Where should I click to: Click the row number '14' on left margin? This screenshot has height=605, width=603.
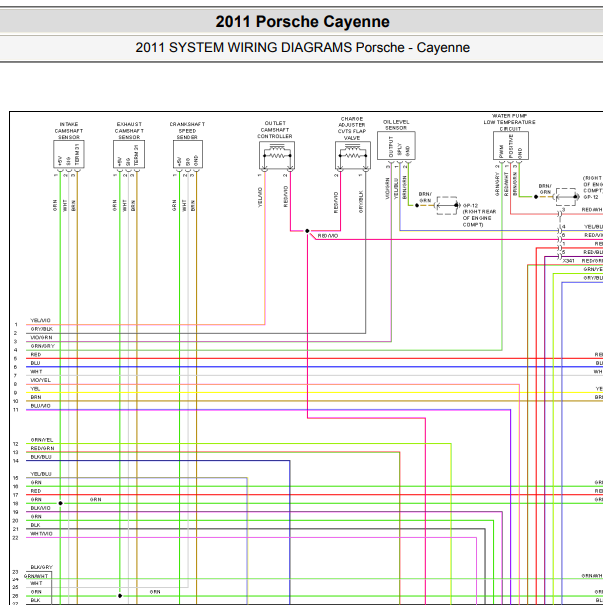pyautogui.click(x=15, y=461)
